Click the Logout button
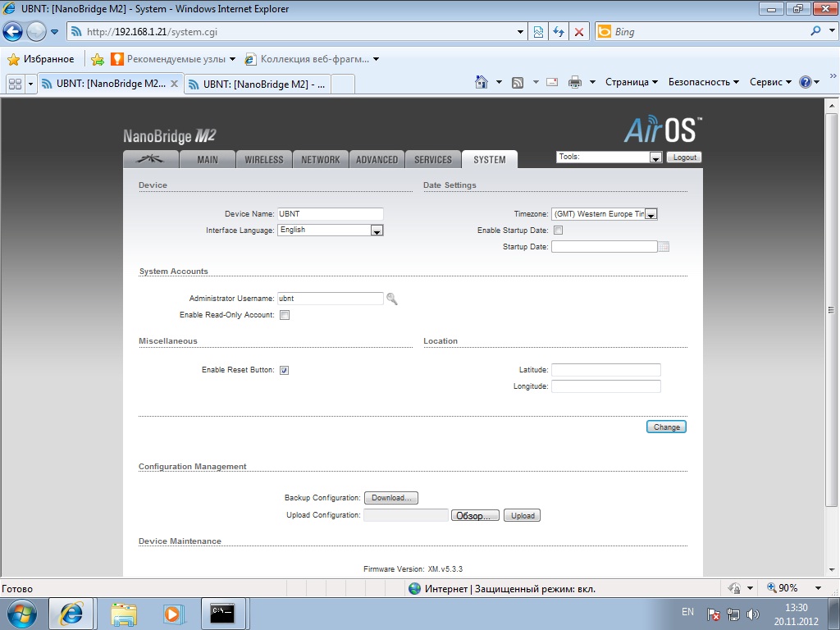The width and height of the screenshot is (840, 630). pos(684,157)
